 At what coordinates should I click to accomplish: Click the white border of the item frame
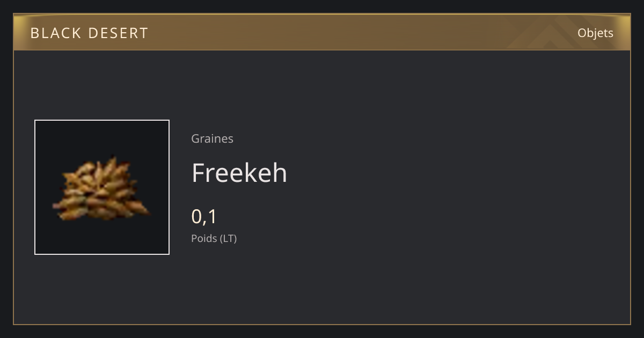pyautogui.click(x=102, y=120)
